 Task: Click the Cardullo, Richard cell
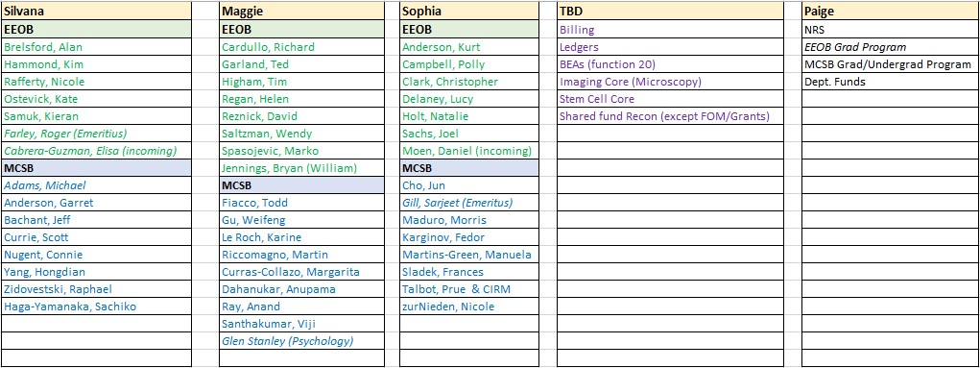coord(302,47)
